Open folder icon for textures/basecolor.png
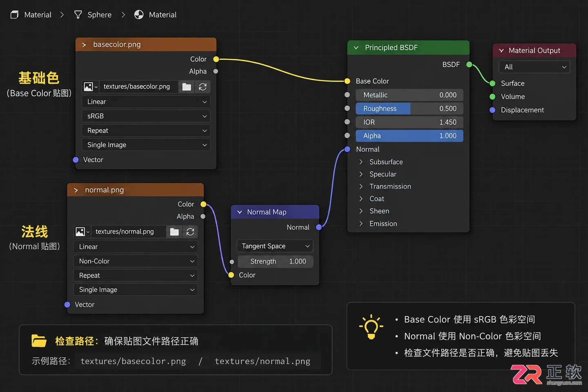This screenshot has width=588, height=392. point(187,87)
